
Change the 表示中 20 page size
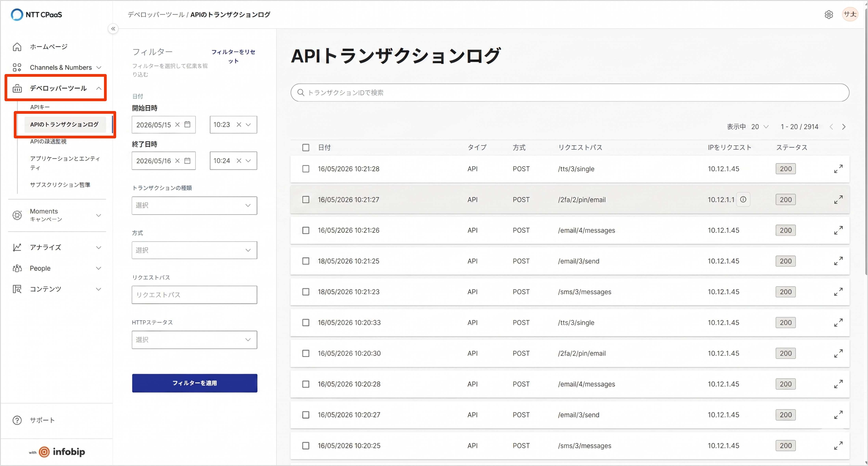760,127
